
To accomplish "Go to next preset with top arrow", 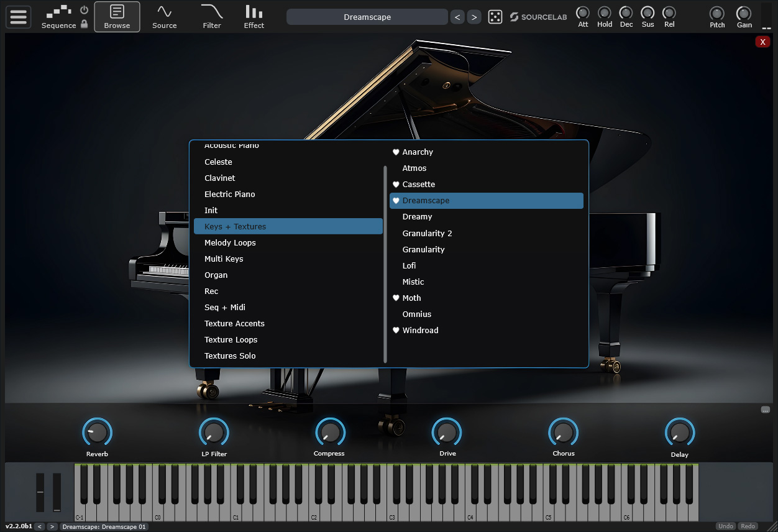I will coord(474,17).
